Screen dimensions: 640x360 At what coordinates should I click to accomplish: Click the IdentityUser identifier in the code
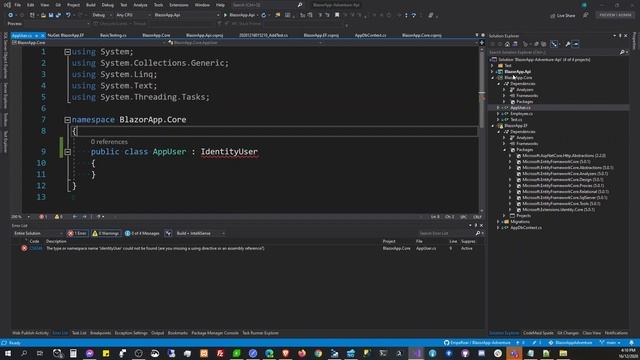click(x=229, y=151)
